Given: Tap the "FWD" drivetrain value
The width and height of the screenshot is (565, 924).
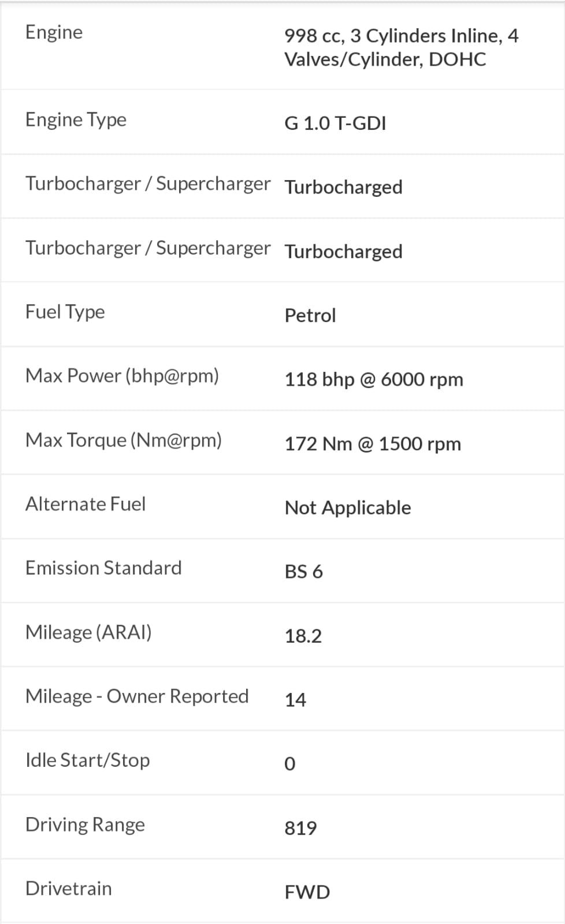Looking at the screenshot, I should tap(307, 892).
